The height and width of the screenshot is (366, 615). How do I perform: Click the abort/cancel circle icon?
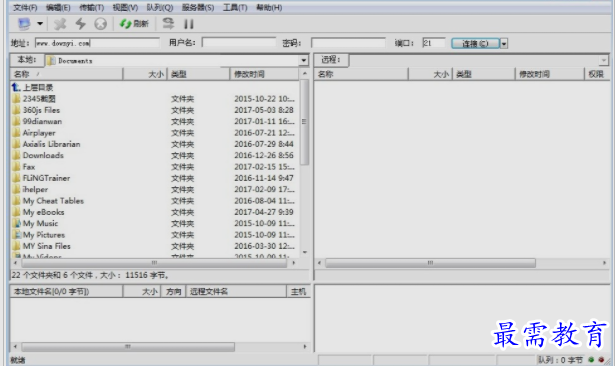[x=100, y=24]
